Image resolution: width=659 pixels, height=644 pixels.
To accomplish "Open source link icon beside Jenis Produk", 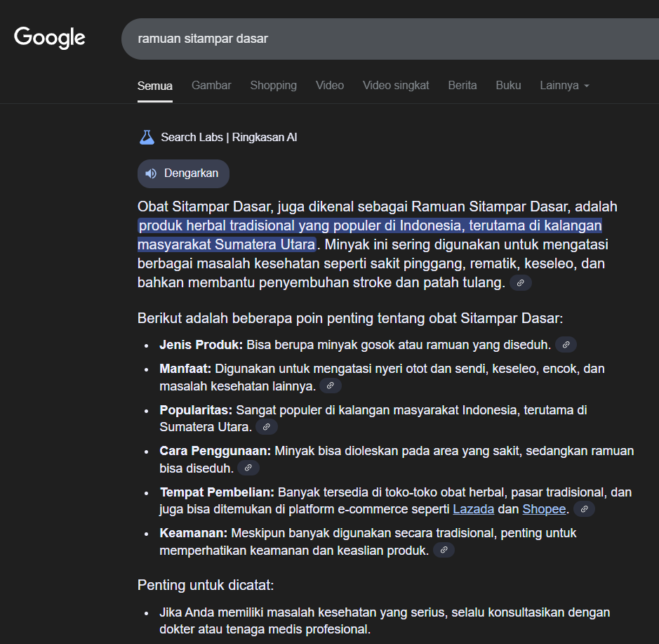I will pos(566,345).
